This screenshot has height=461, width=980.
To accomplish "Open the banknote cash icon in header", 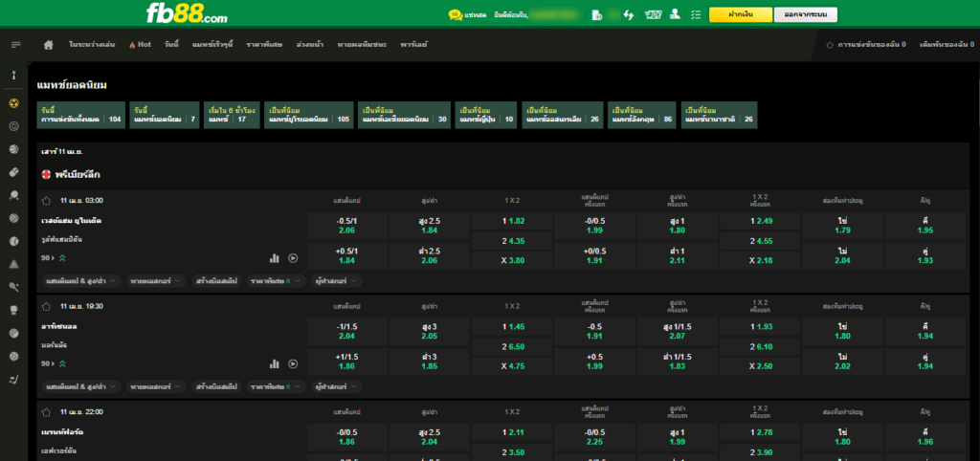I will [x=653, y=14].
